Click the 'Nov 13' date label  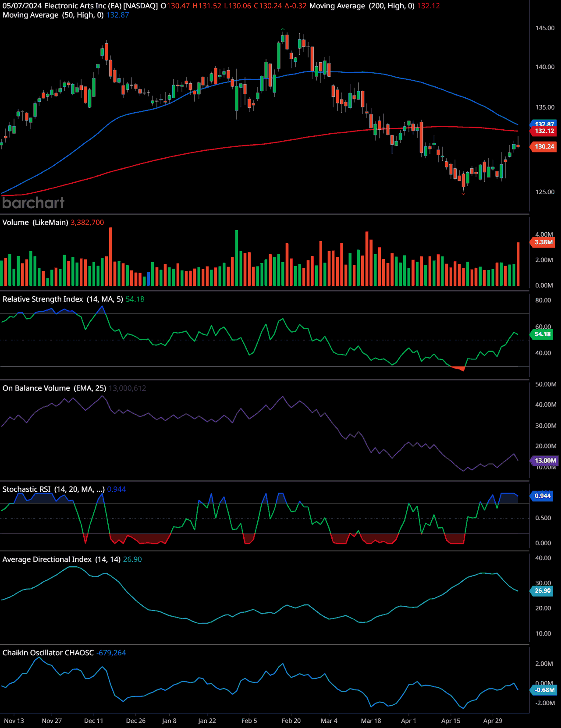pyautogui.click(x=14, y=721)
